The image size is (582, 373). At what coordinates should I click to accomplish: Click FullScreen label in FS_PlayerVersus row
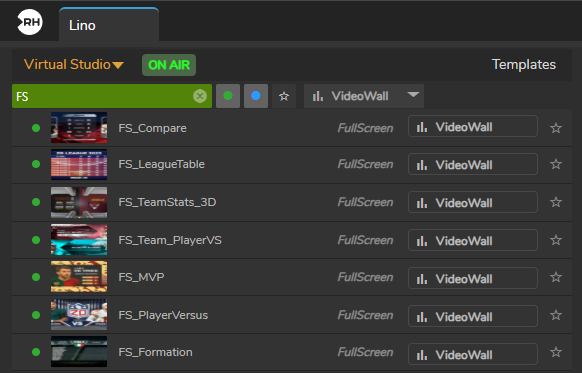[365, 315]
